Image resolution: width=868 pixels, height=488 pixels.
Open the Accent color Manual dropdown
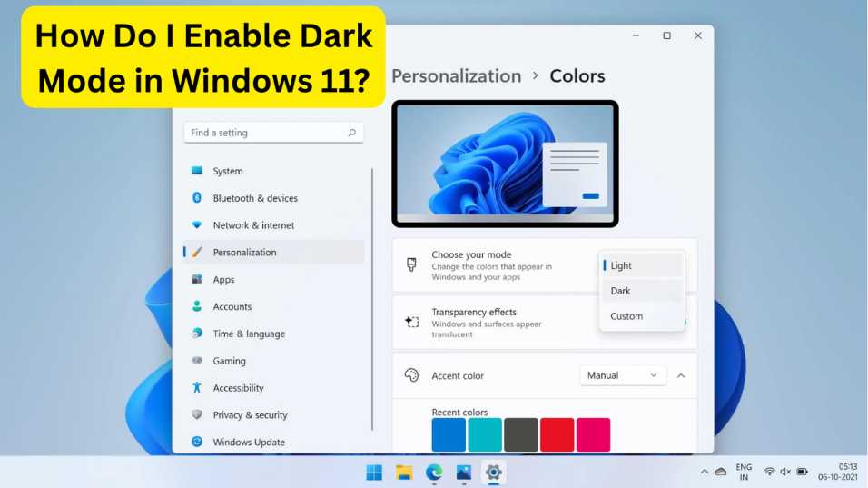(x=623, y=375)
